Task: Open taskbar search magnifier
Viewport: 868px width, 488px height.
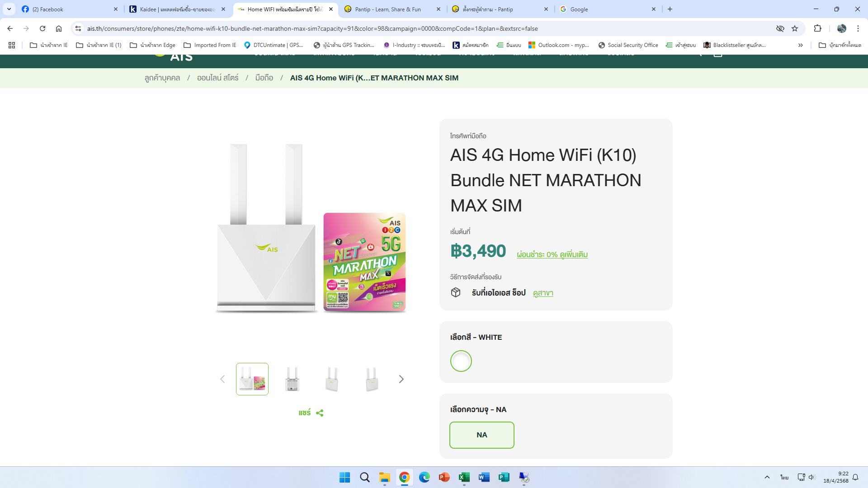Action: click(x=365, y=477)
